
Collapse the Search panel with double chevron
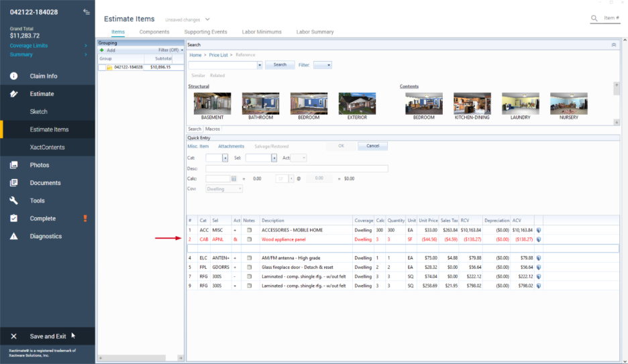(x=613, y=45)
